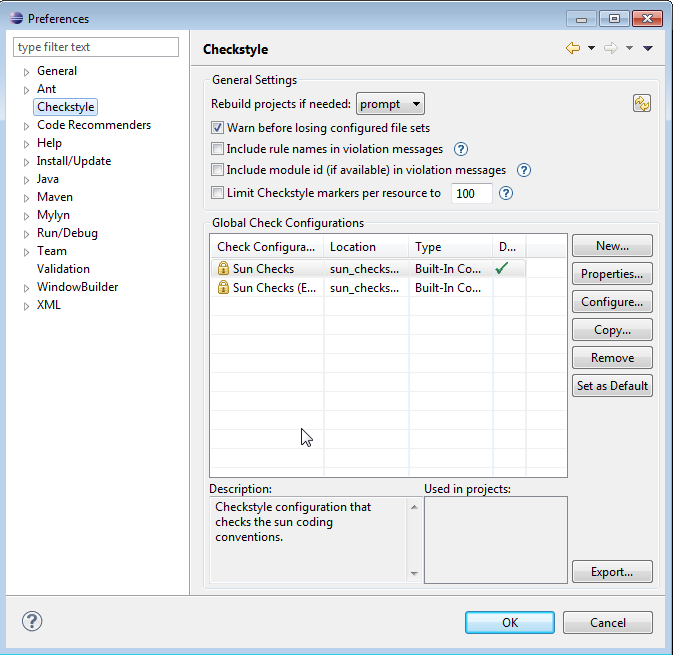The height and width of the screenshot is (655, 673).
Task: Click help icon beside module id option
Action: pyautogui.click(x=523, y=170)
